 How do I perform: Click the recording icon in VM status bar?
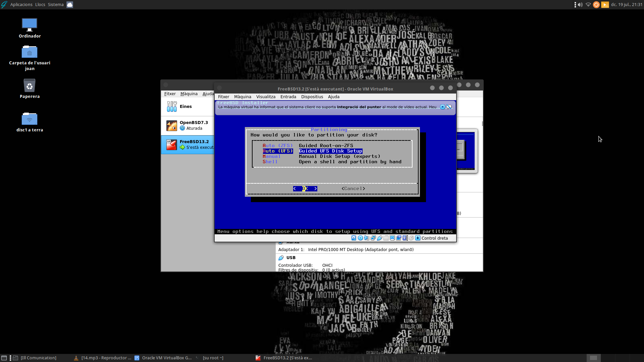(x=399, y=238)
